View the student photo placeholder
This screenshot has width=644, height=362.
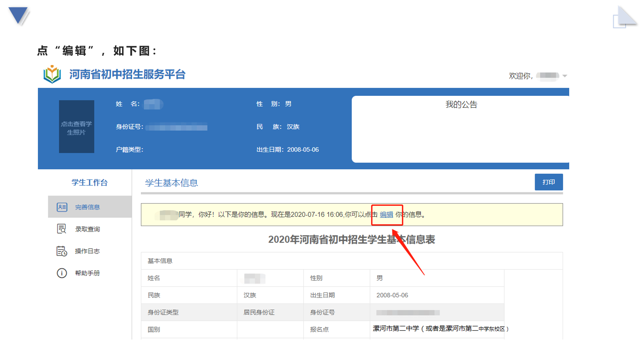(x=76, y=127)
